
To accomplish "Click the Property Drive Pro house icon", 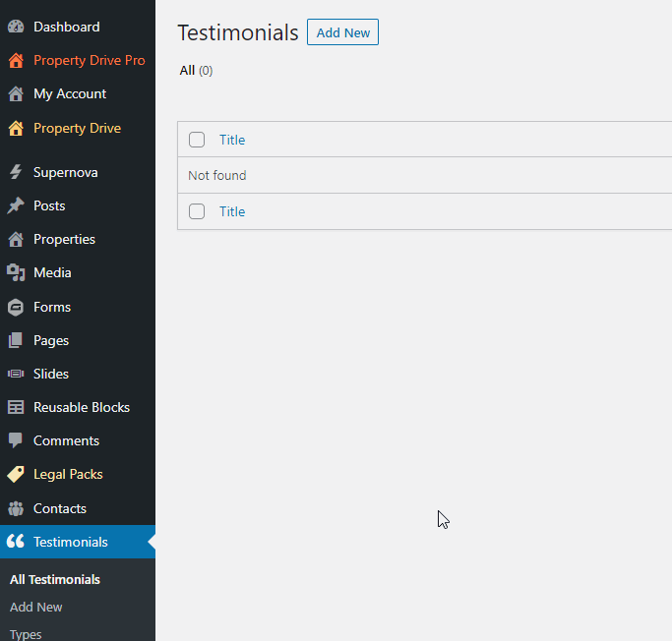I will (x=16, y=61).
